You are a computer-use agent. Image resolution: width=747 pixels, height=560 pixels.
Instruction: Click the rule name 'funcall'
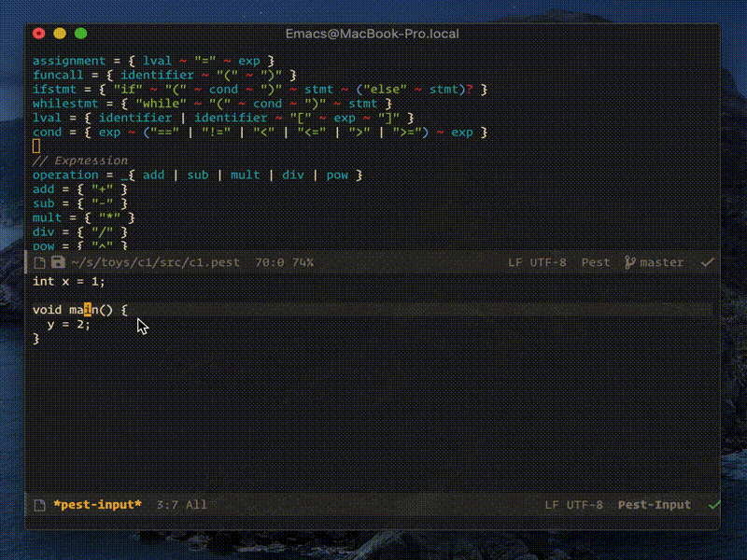click(x=58, y=76)
